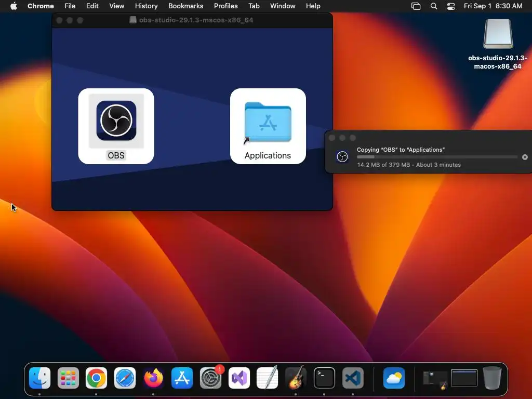This screenshot has width=532, height=399.
Task: Close the obs-studio installer window
Action: pyautogui.click(x=59, y=20)
